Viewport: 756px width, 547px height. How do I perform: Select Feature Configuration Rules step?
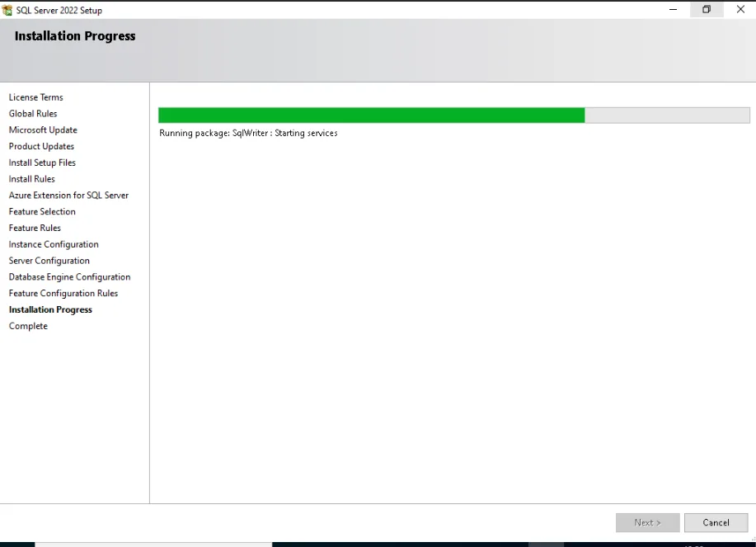click(63, 293)
